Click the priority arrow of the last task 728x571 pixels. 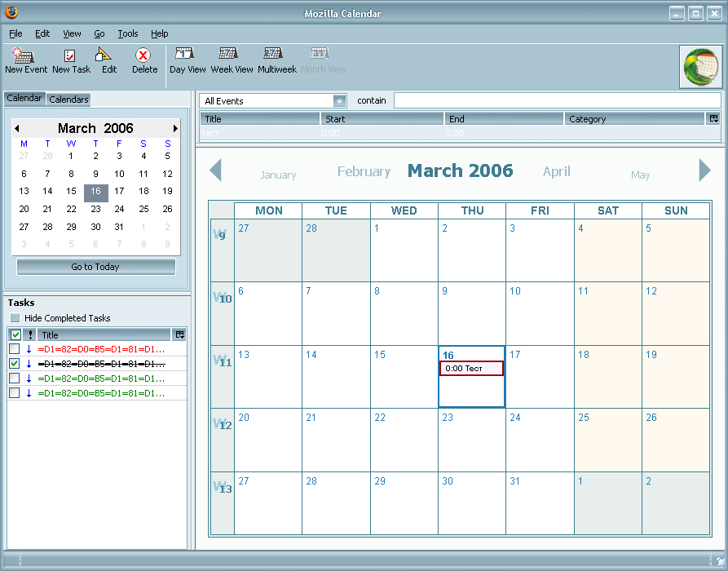click(29, 393)
